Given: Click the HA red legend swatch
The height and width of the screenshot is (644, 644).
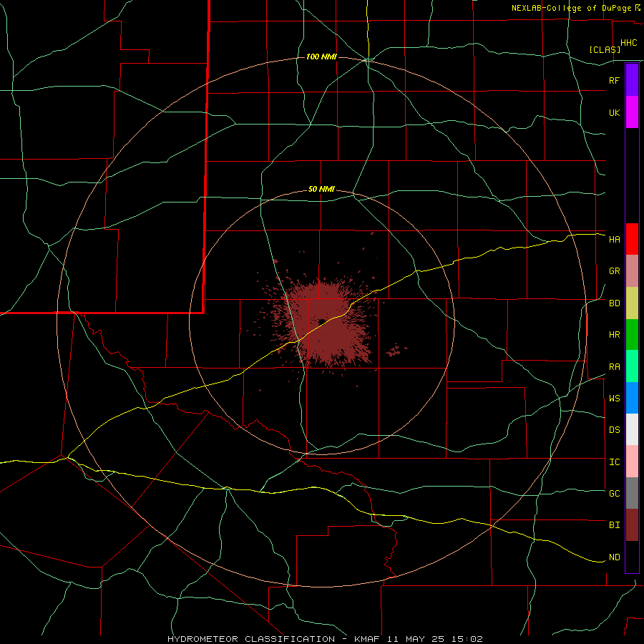Looking at the screenshot, I should 632,239.
